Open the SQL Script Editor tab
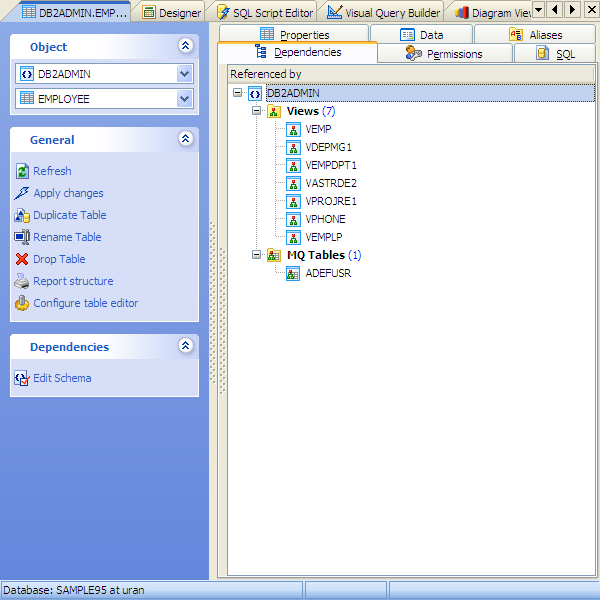Image resolution: width=600 pixels, height=600 pixels. 266,13
